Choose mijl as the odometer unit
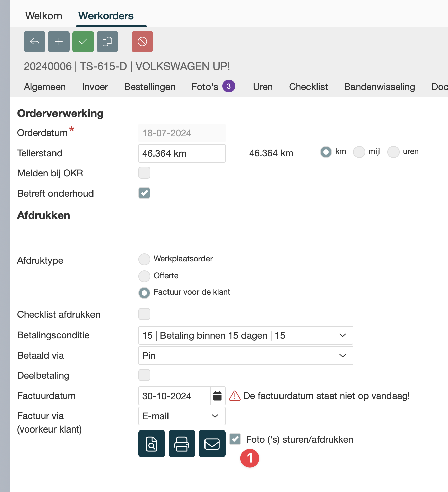Screen dimensions: 448x492 tap(359, 152)
